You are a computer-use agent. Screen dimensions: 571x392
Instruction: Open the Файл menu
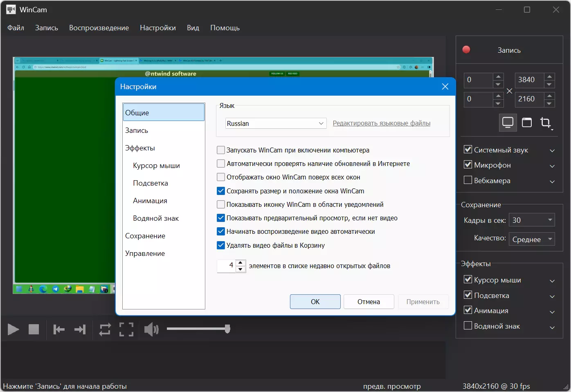click(x=16, y=28)
